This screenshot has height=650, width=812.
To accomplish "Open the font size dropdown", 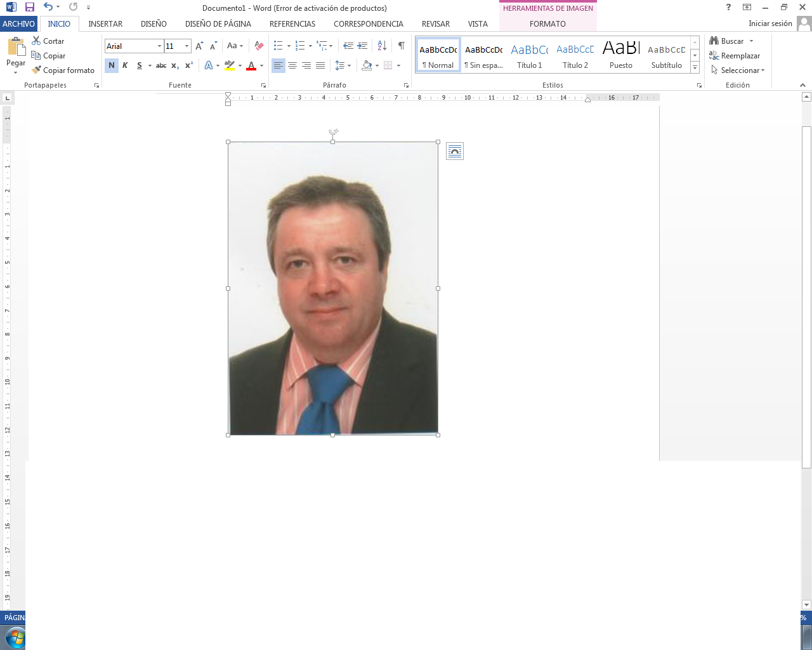I will [187, 46].
